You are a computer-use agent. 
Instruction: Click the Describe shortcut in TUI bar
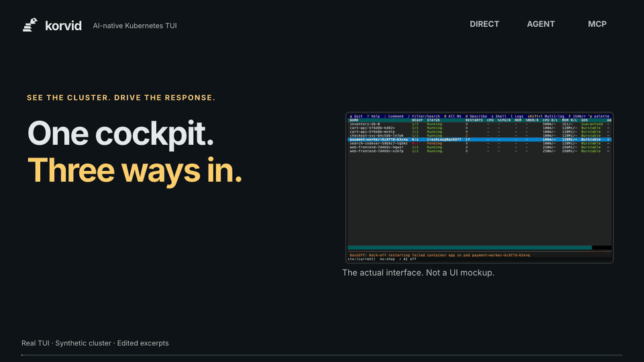coord(476,116)
